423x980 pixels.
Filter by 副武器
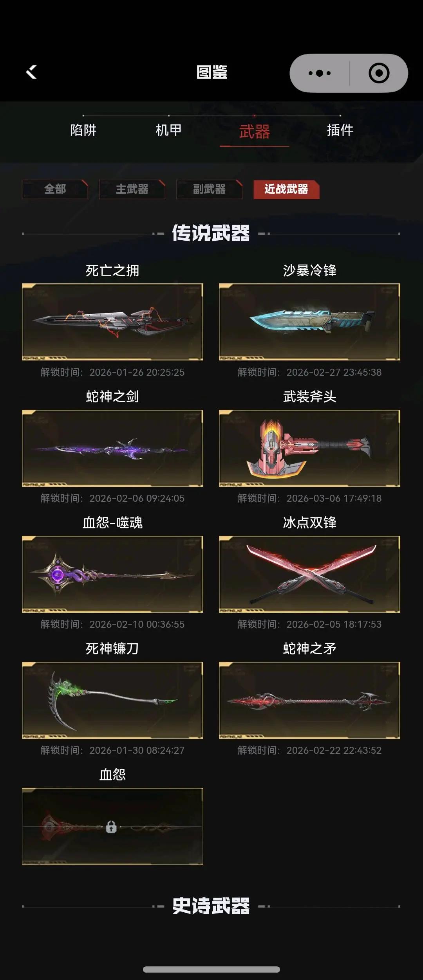click(x=209, y=189)
